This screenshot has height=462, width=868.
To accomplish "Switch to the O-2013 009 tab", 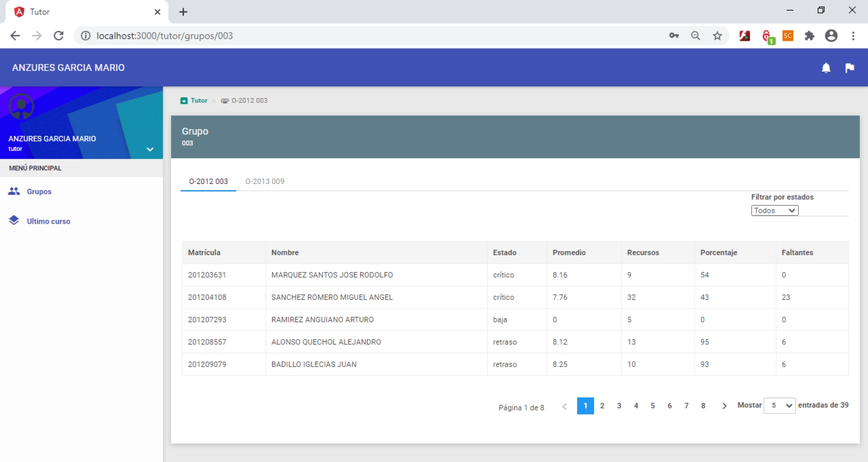I will (264, 182).
